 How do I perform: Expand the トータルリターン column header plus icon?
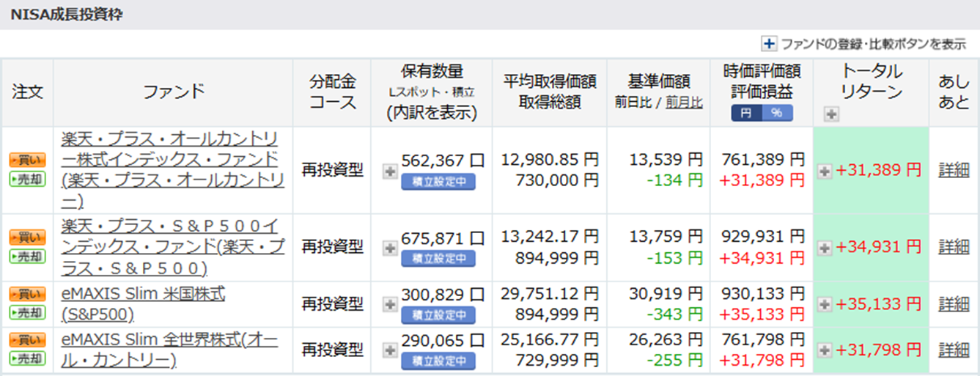[830, 114]
